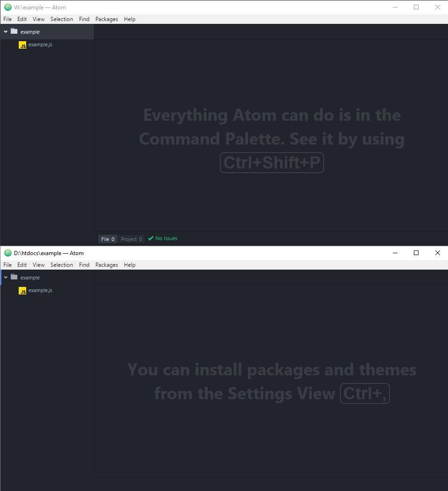Open Find menu in W:\example window
448x491 pixels.
tap(84, 19)
